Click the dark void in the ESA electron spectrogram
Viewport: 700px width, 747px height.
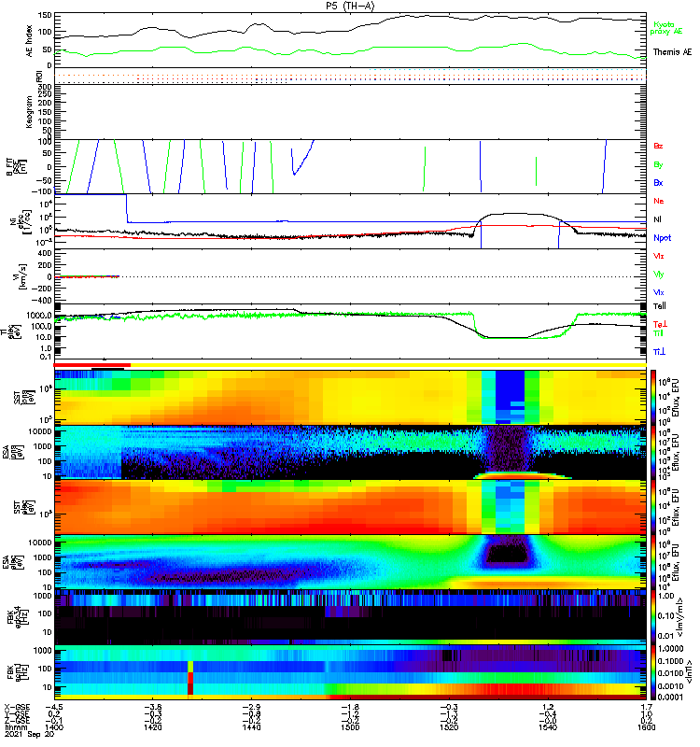pyautogui.click(x=510, y=554)
